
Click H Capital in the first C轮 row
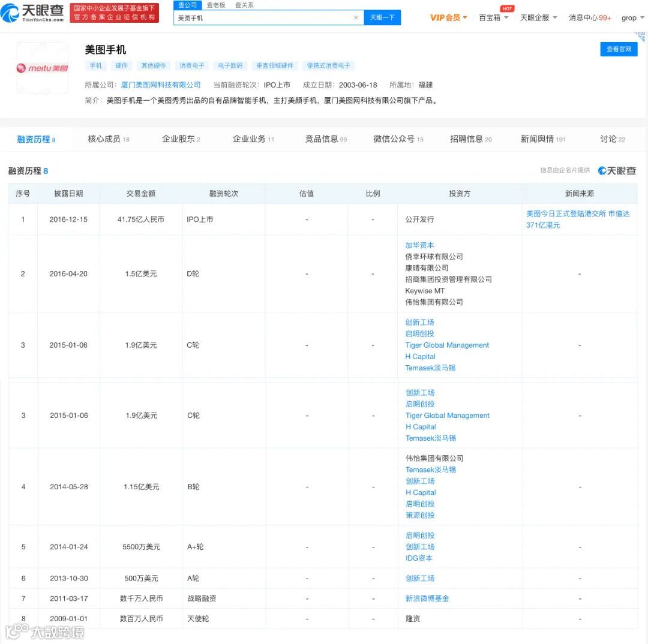click(x=420, y=357)
